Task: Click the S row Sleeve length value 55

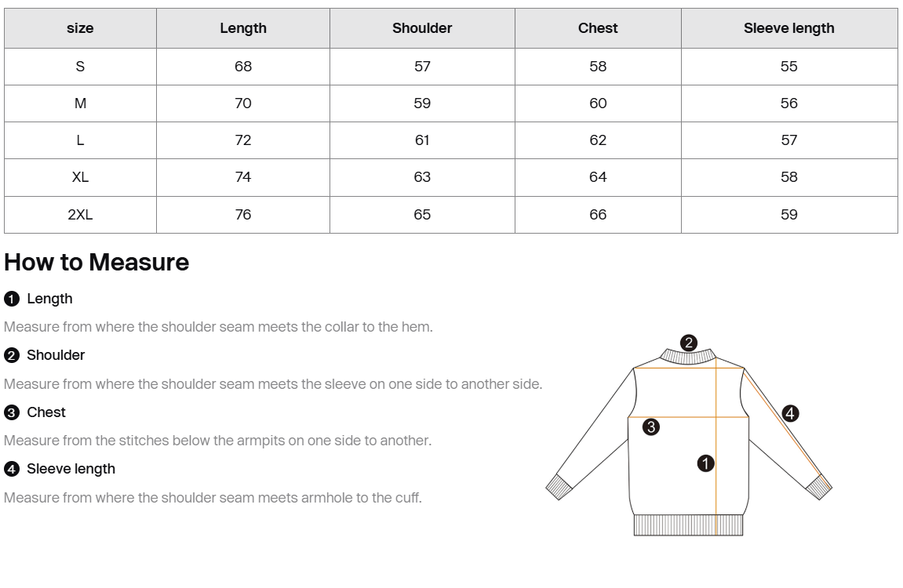Action: (x=788, y=67)
